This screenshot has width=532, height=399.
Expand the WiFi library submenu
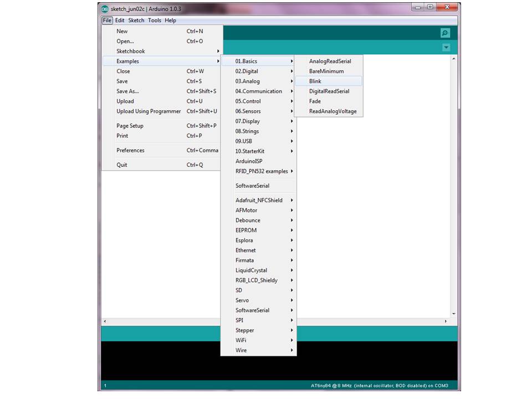point(241,340)
